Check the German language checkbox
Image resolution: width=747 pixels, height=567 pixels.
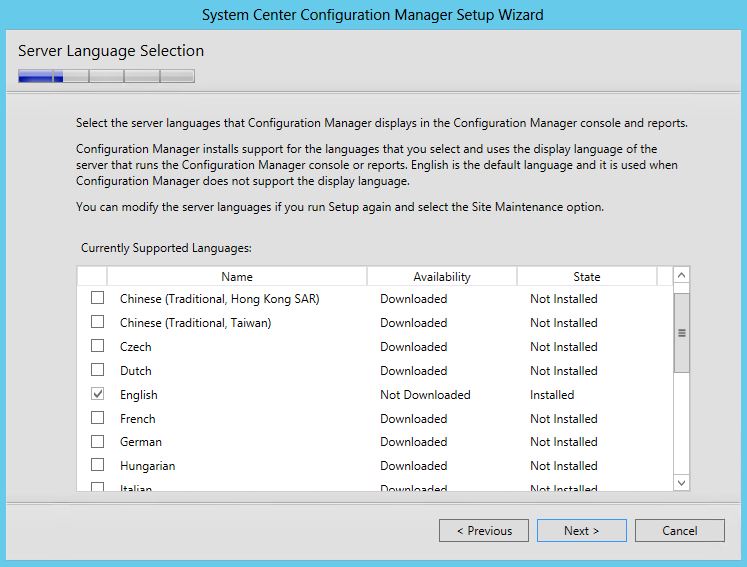pyautogui.click(x=98, y=442)
